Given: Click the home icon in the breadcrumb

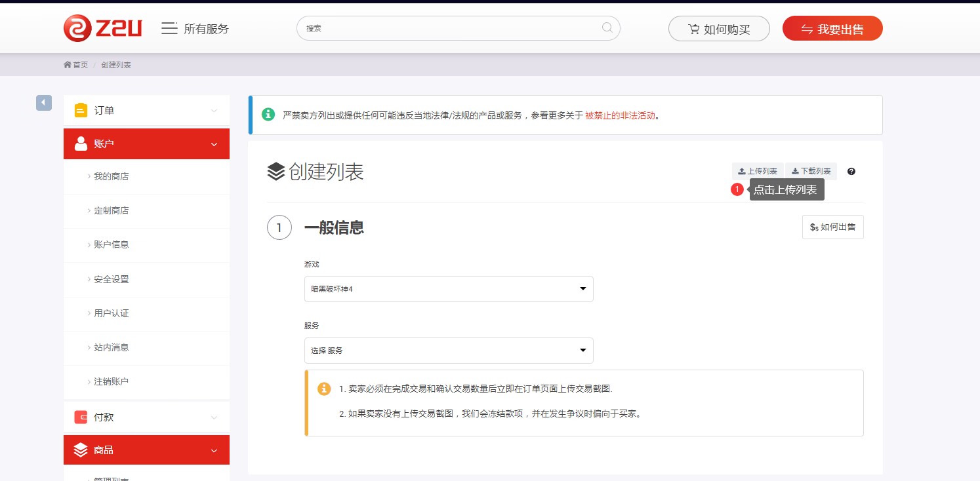Looking at the screenshot, I should (x=68, y=65).
